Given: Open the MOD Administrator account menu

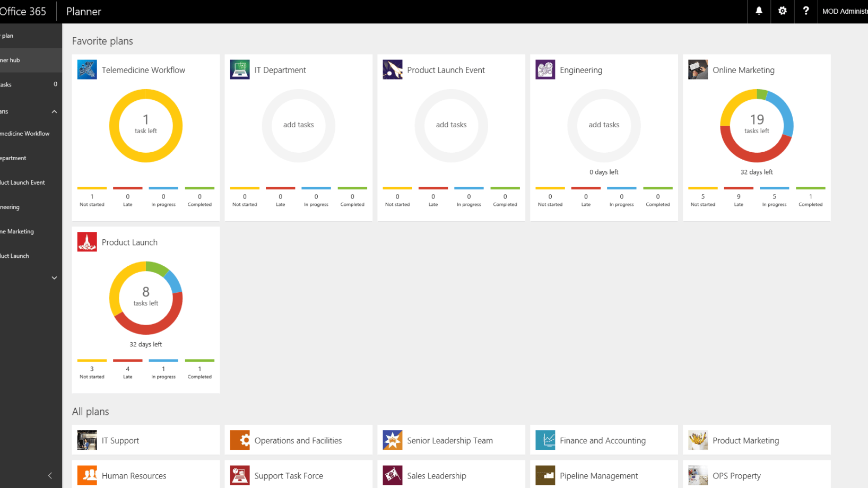Looking at the screenshot, I should pyautogui.click(x=843, y=11).
